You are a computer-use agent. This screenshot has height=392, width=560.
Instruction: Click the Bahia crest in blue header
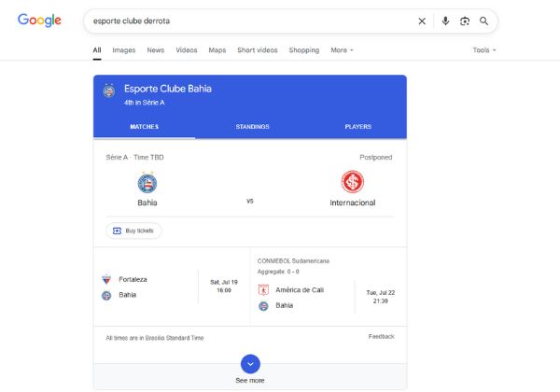click(109, 92)
